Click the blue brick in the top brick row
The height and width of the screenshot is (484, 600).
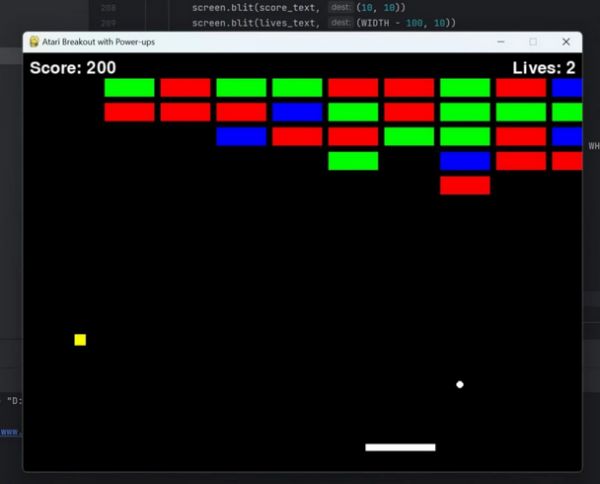pos(567,88)
